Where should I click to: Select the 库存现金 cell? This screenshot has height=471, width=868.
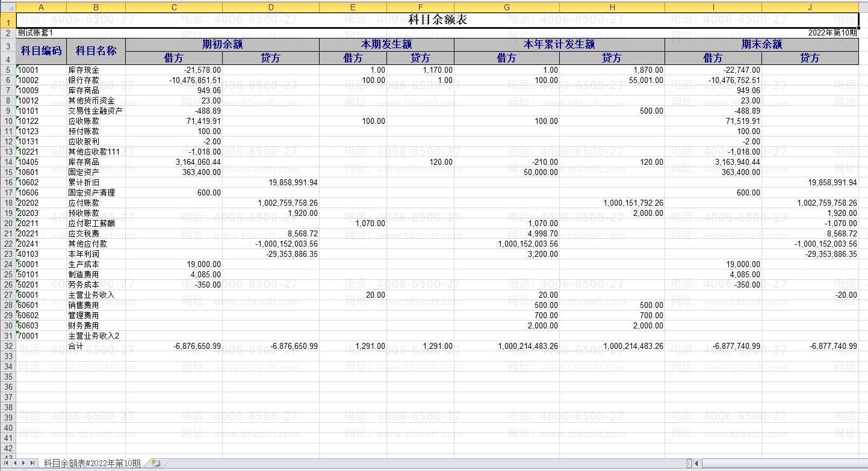click(96, 70)
